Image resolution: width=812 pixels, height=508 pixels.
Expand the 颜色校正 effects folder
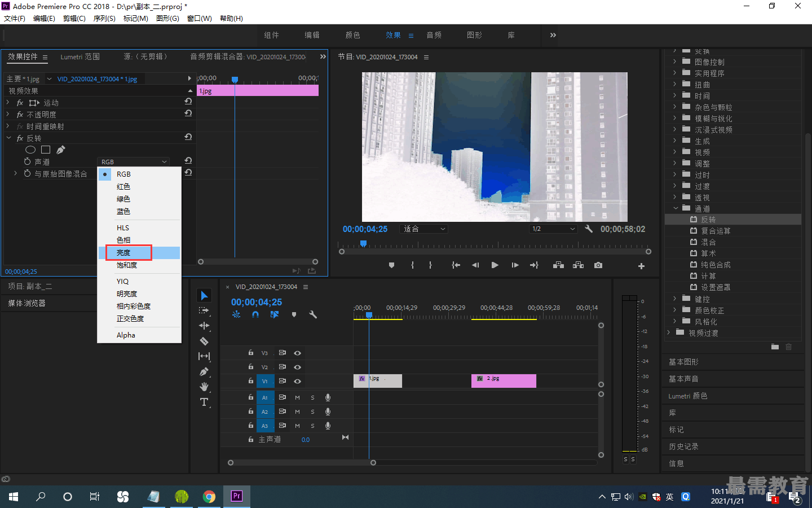pyautogui.click(x=674, y=310)
